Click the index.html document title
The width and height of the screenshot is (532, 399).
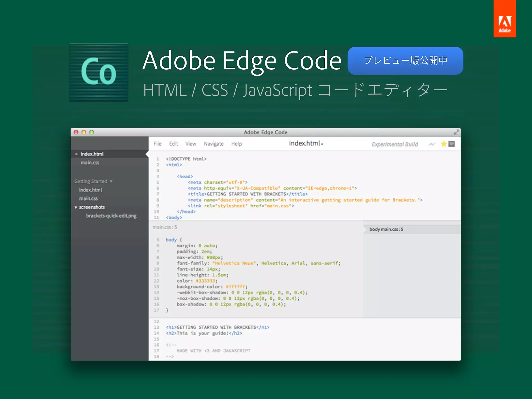click(304, 143)
